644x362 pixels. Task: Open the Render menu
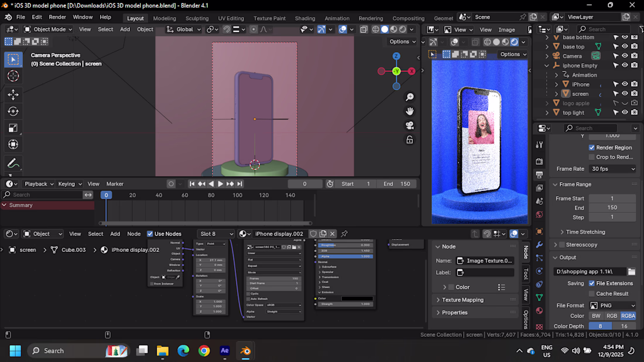(x=57, y=18)
